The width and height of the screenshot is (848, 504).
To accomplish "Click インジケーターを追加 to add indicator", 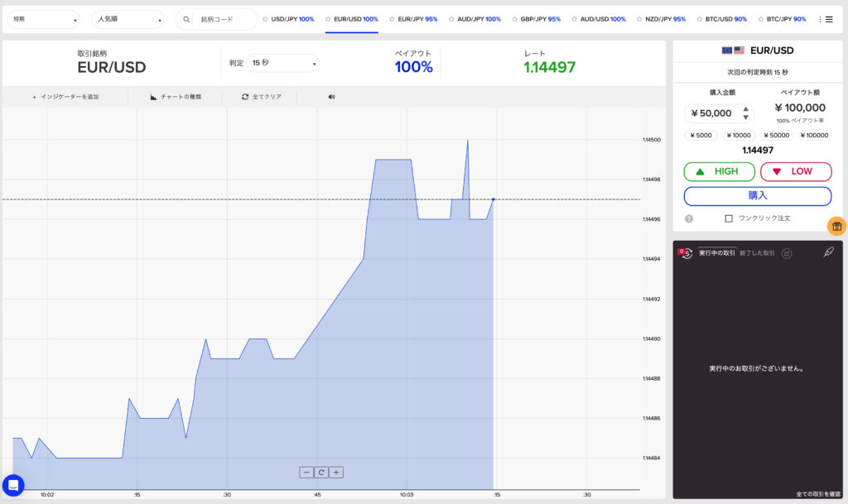I will pos(65,97).
